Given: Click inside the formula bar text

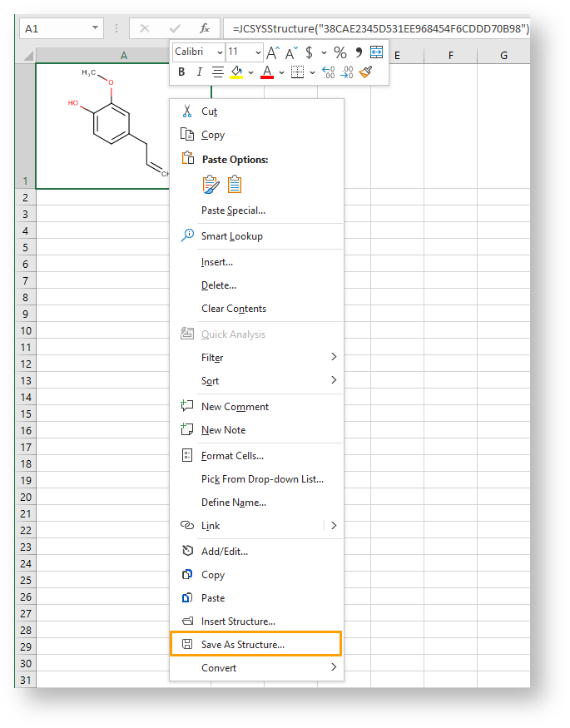Looking at the screenshot, I should pos(374,28).
